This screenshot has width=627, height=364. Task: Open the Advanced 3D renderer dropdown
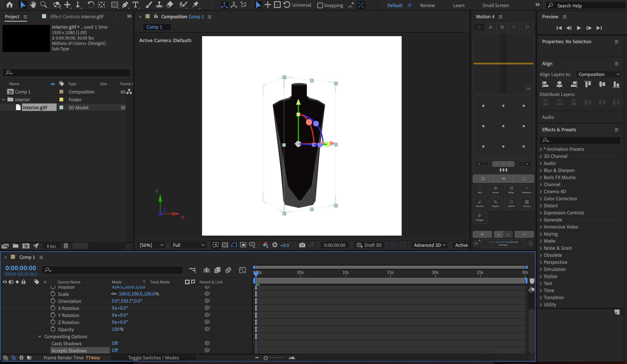(430, 245)
